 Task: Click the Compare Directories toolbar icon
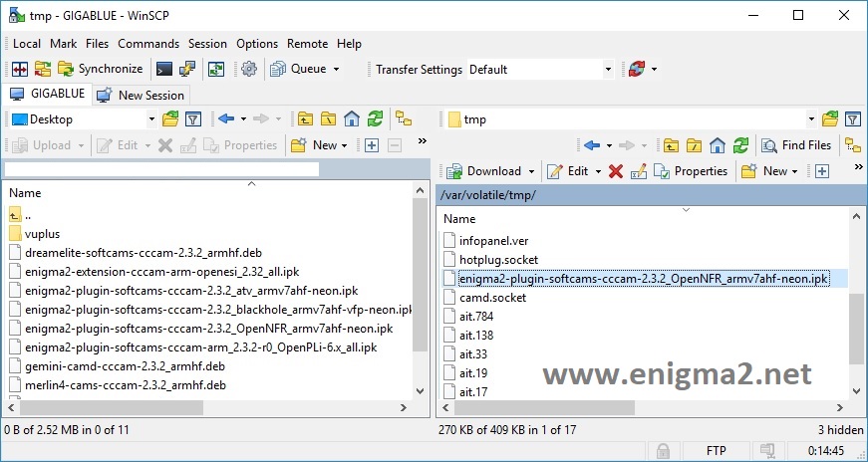coord(20,69)
